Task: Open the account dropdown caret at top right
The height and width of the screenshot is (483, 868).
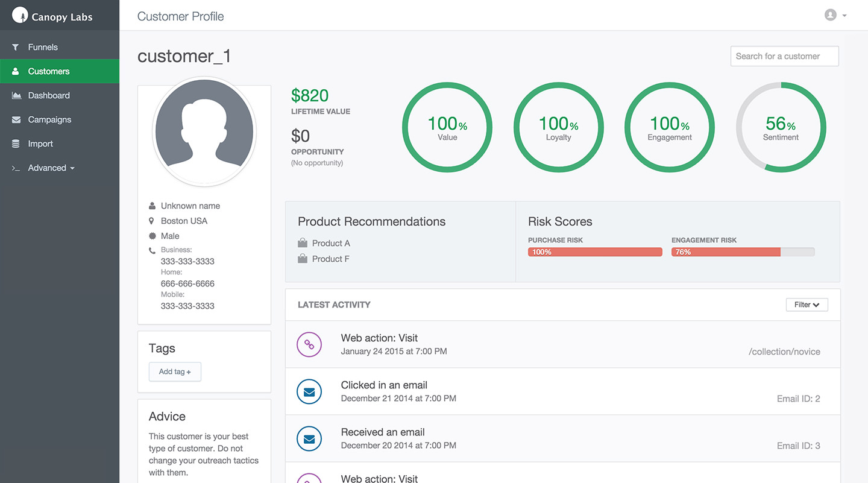Action: click(x=844, y=16)
